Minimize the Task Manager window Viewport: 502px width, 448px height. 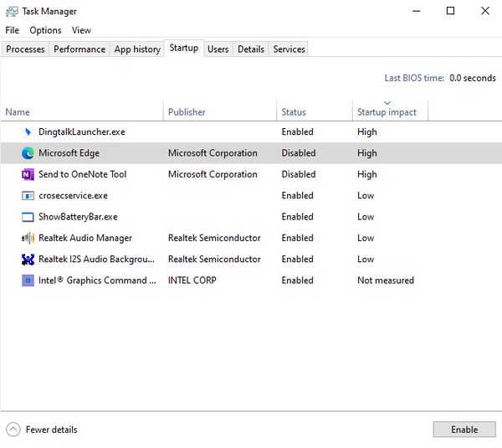pyautogui.click(x=416, y=11)
